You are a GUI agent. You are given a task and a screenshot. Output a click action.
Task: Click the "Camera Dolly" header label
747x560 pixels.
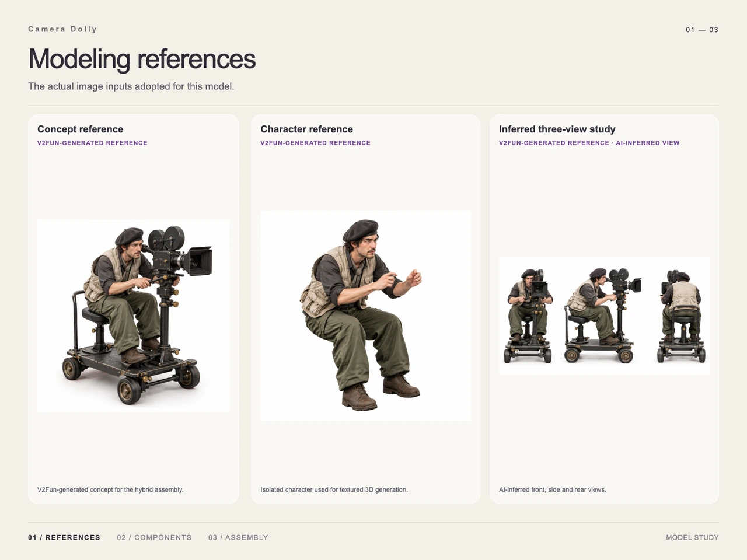[62, 29]
